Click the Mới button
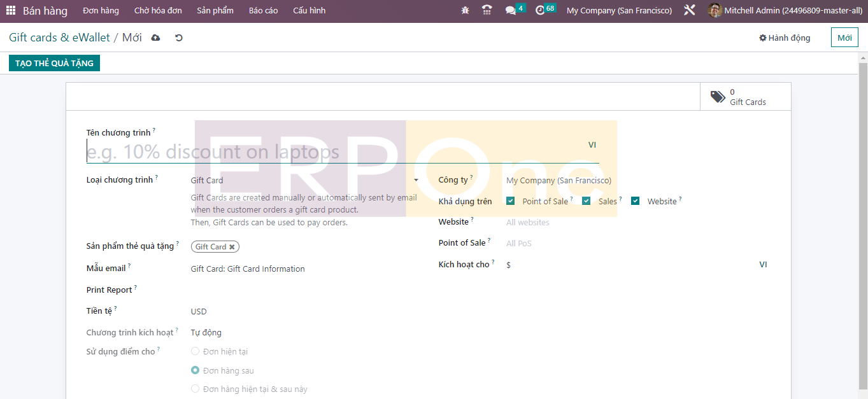 click(844, 38)
